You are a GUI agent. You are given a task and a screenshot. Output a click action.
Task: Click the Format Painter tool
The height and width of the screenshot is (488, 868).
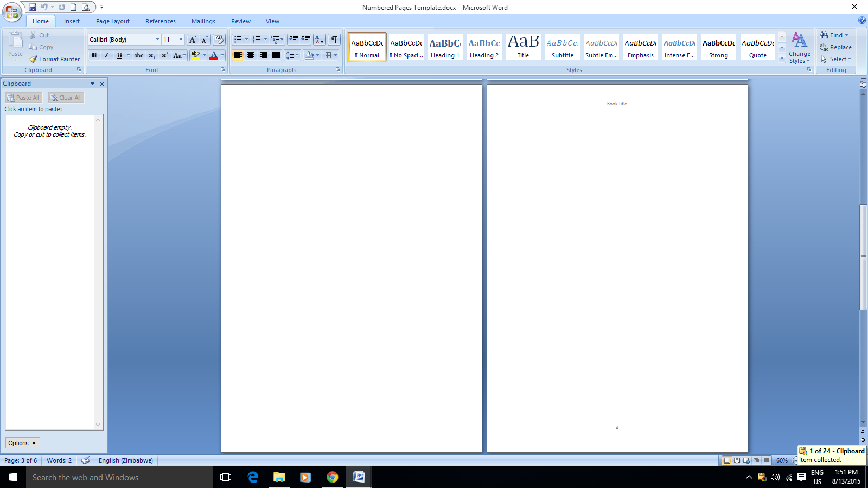[55, 59]
